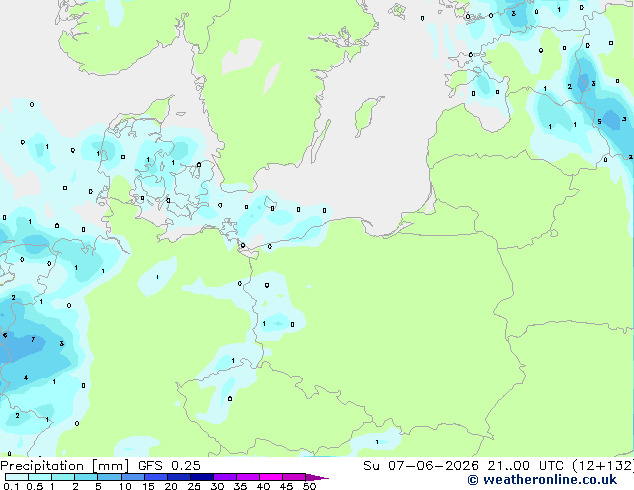Click the precipitation value "7" on map
The width and height of the screenshot is (634, 490).
[33, 339]
